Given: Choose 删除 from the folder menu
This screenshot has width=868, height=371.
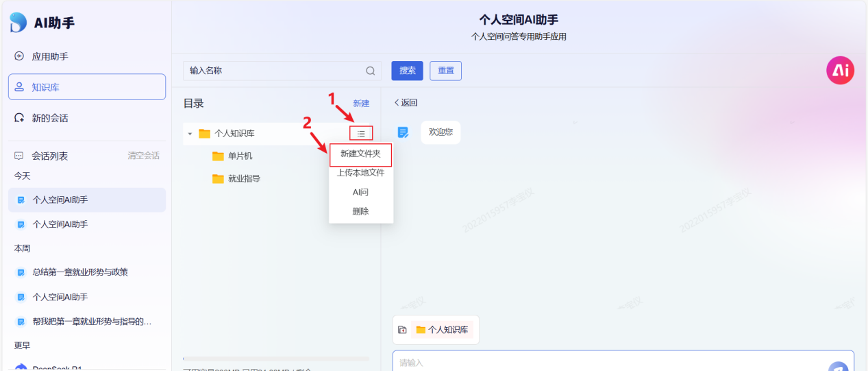Looking at the screenshot, I should point(360,211).
